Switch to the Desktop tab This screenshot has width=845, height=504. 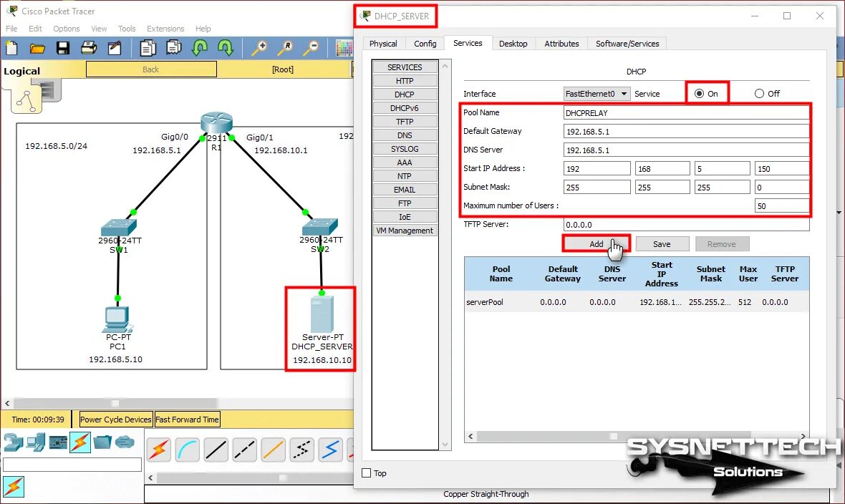click(513, 44)
